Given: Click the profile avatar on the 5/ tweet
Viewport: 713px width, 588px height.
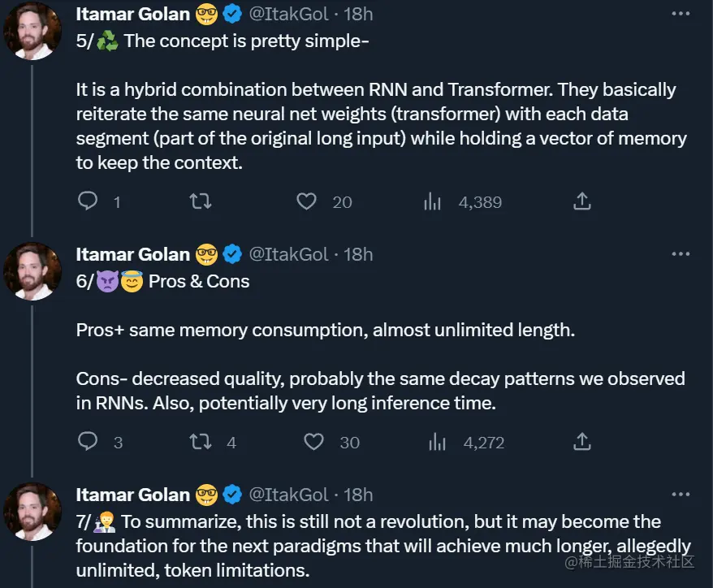Looking at the screenshot, I should (x=33, y=32).
